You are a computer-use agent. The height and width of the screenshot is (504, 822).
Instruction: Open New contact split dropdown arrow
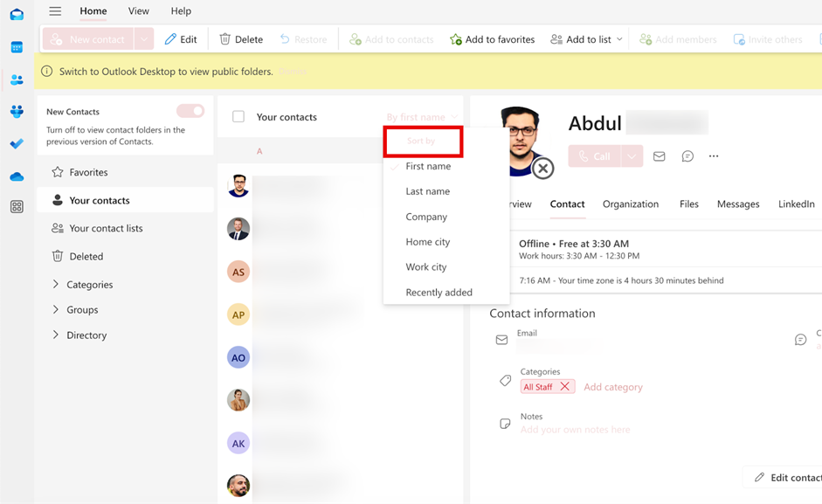click(x=143, y=39)
